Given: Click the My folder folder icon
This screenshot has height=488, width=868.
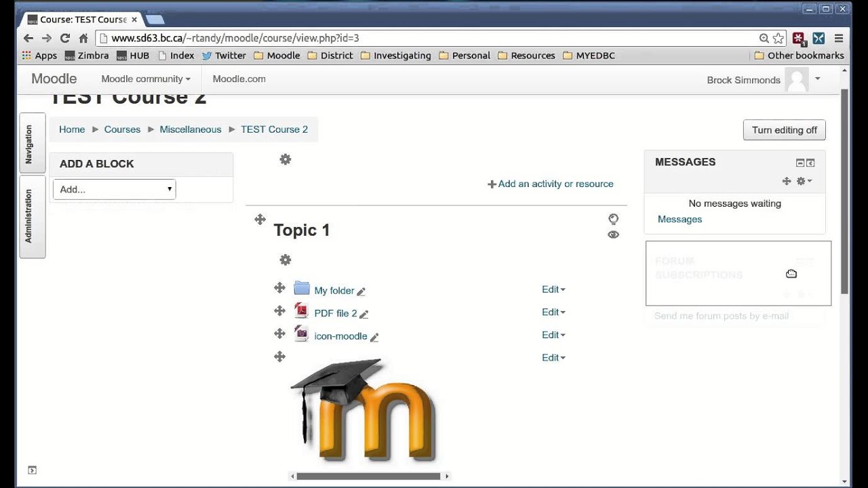Looking at the screenshot, I should [302, 289].
